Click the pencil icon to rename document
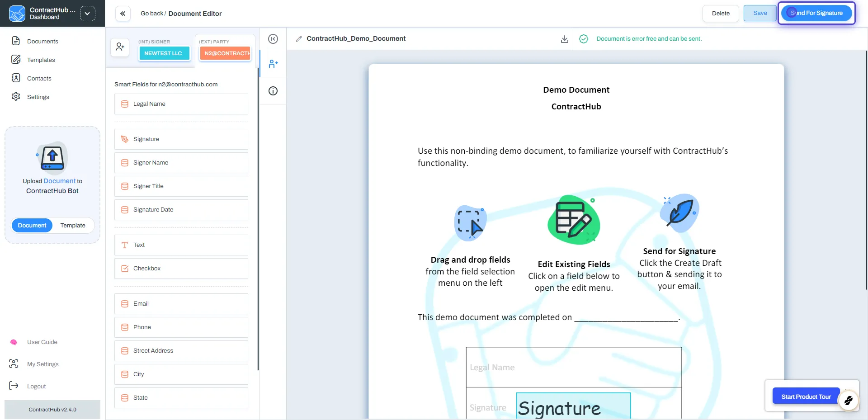Image resolution: width=868 pixels, height=420 pixels. point(299,39)
